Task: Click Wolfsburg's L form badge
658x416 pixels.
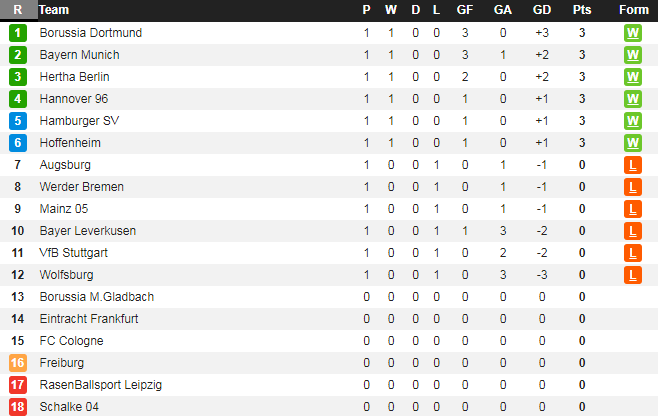Action: tap(632, 275)
